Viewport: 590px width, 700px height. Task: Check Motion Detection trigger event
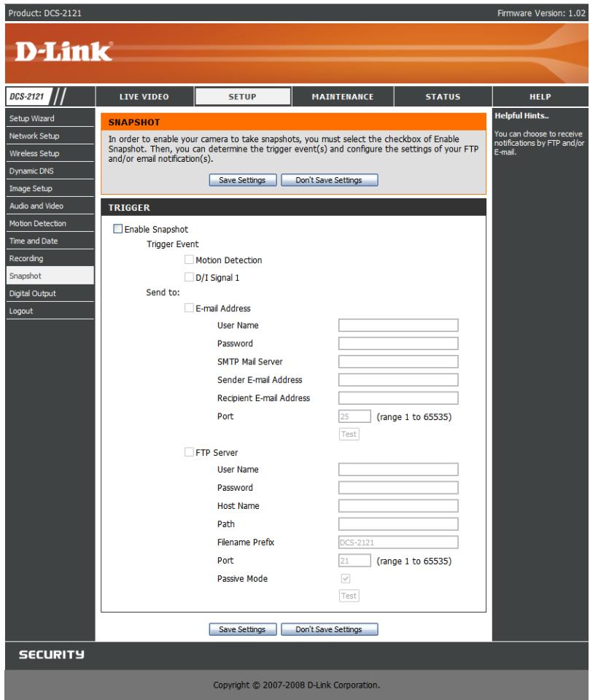(x=189, y=260)
